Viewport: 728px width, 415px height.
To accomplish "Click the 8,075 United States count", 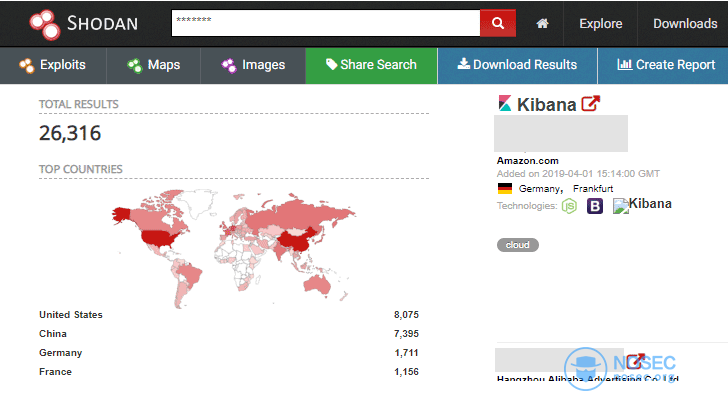I will click(406, 315).
